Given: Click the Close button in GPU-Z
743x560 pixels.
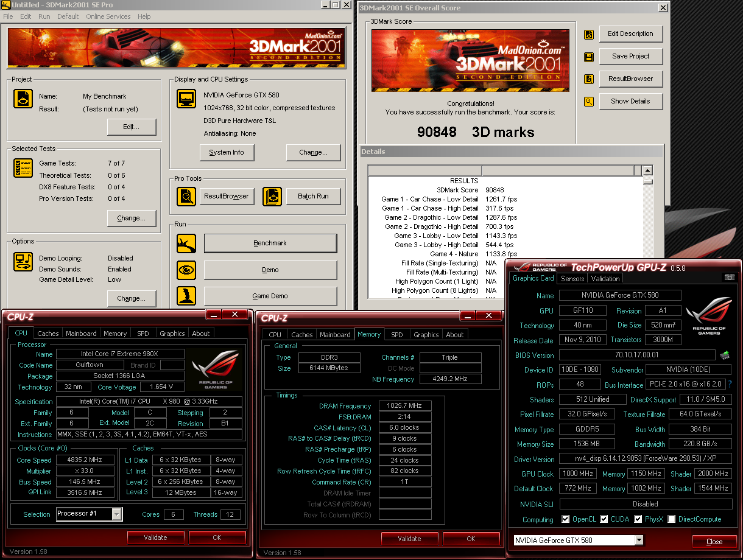Looking at the screenshot, I should [714, 542].
